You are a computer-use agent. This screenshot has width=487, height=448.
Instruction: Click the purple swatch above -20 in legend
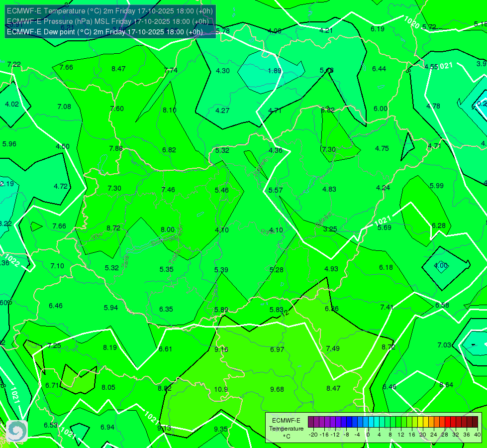pyautogui.click(x=311, y=422)
